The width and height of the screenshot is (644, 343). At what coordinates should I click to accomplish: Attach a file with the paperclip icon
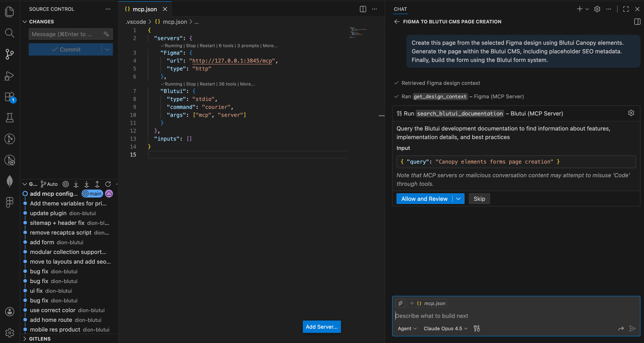click(x=400, y=303)
